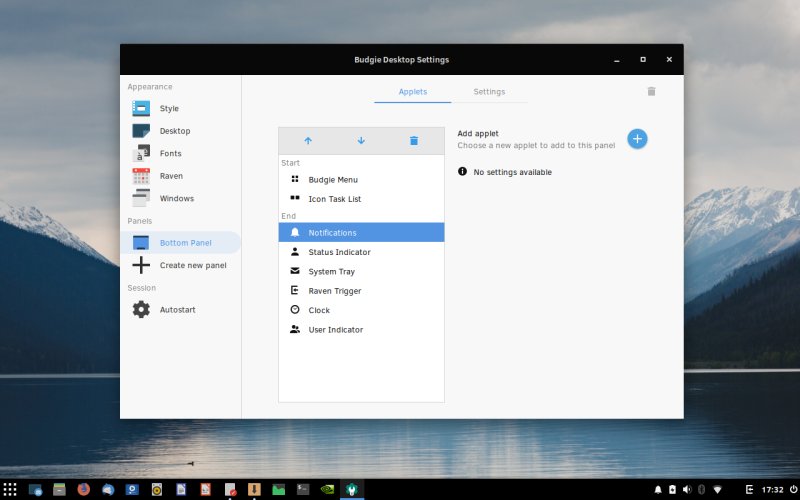Image resolution: width=800 pixels, height=500 pixels.
Task: Open the Style appearance section
Action: 168,108
